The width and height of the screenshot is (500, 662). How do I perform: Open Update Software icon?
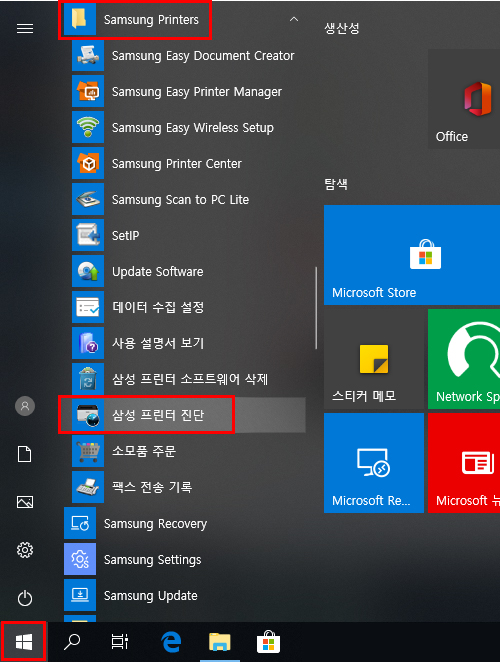pyautogui.click(x=88, y=271)
